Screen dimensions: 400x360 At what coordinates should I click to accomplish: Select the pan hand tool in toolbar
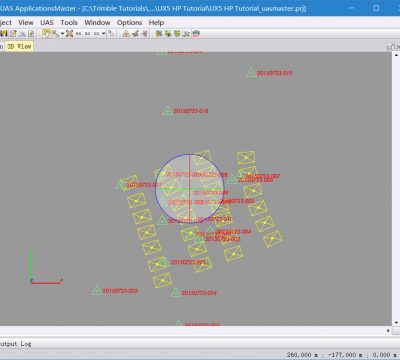[x=46, y=33]
